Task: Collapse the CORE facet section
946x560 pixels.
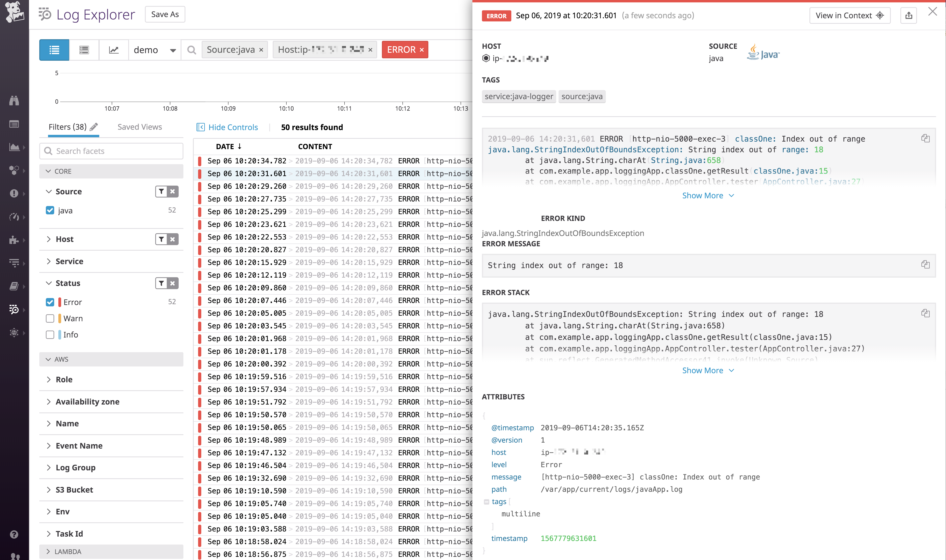Action: tap(48, 171)
